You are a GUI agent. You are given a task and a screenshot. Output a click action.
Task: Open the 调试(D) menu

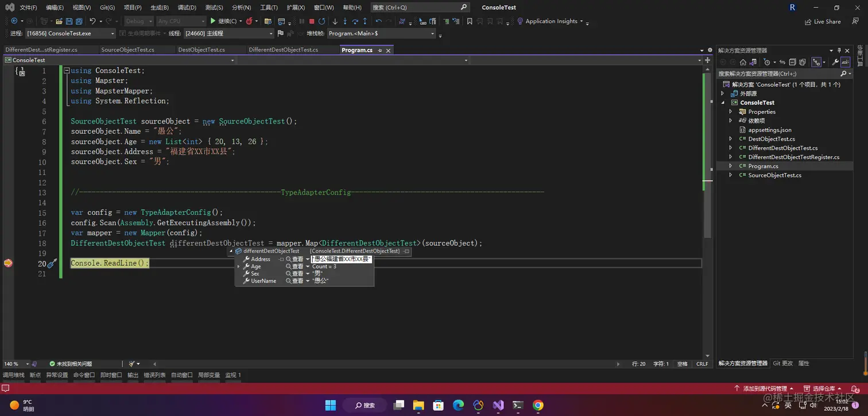pyautogui.click(x=187, y=7)
